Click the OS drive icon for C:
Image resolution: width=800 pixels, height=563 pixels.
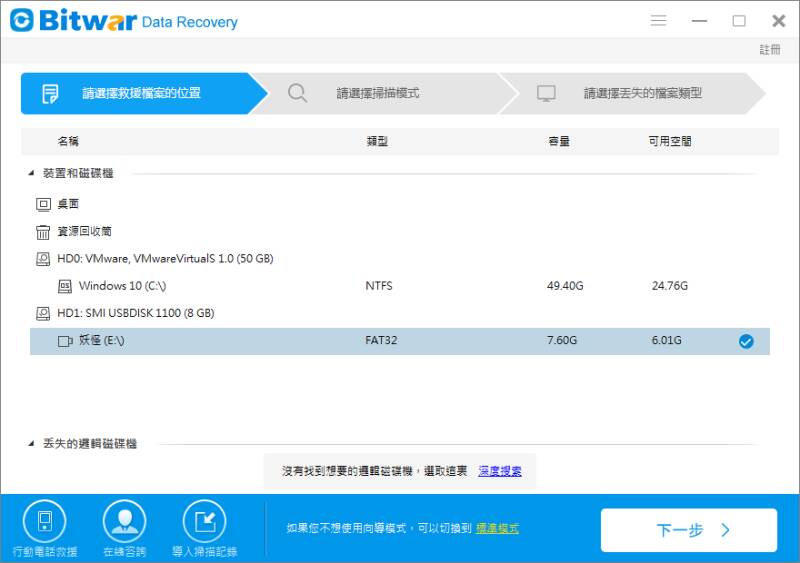[x=64, y=286]
